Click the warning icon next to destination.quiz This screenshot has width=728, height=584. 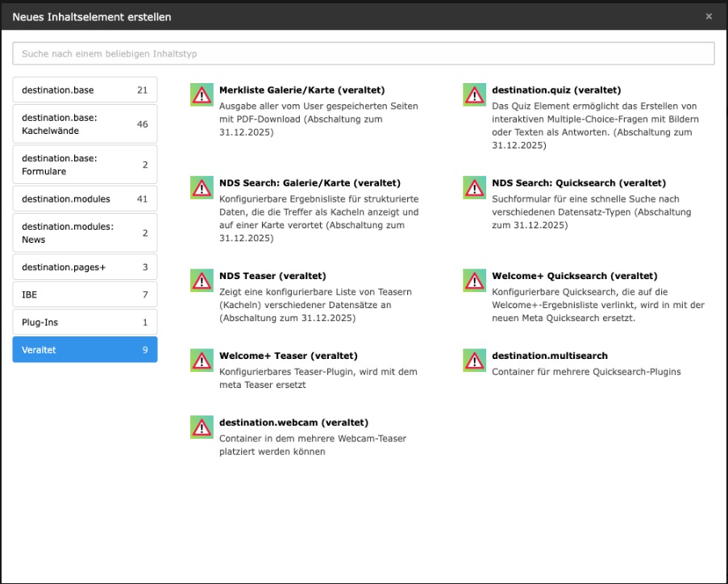pos(474,94)
